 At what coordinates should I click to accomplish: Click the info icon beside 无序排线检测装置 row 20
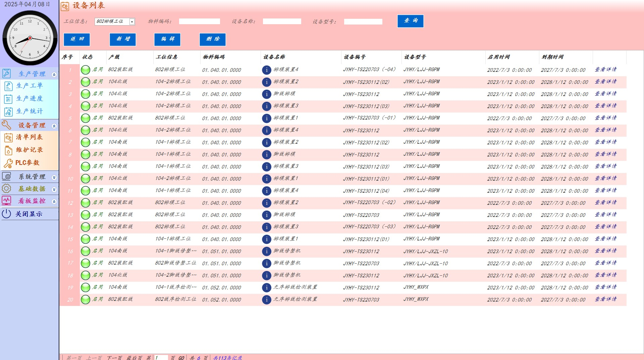point(266,300)
